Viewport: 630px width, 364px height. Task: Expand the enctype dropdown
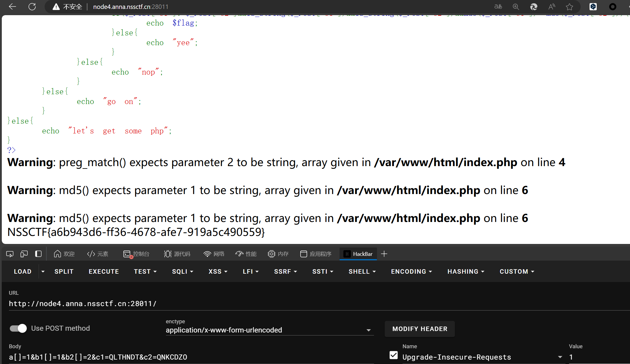[x=368, y=330]
